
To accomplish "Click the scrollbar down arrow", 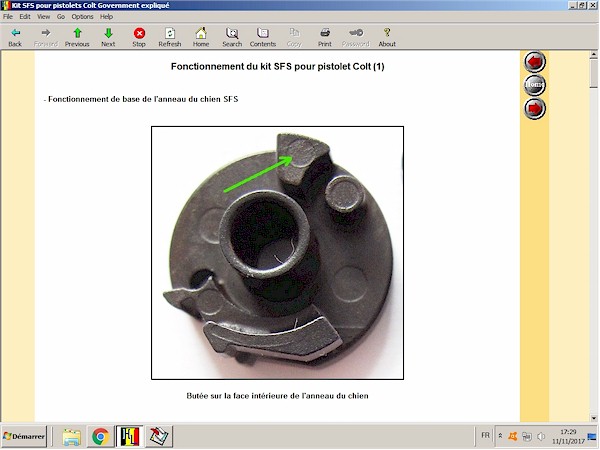I will point(593,418).
